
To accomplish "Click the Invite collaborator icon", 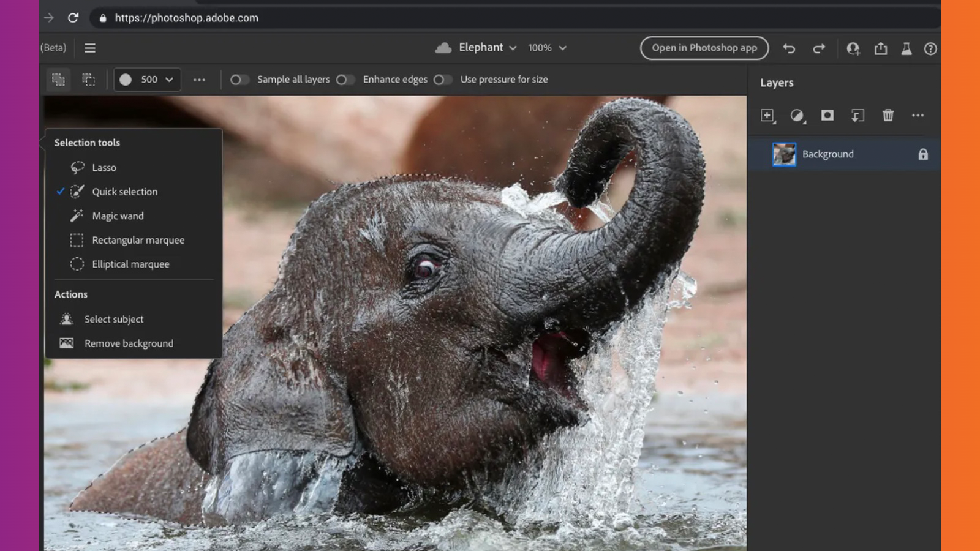I will (853, 48).
